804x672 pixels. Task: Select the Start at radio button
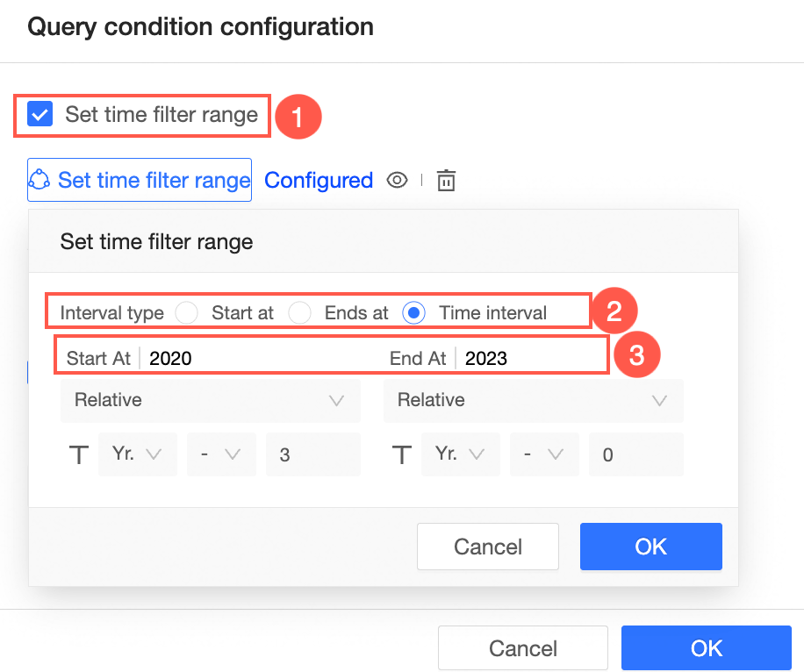click(x=187, y=312)
